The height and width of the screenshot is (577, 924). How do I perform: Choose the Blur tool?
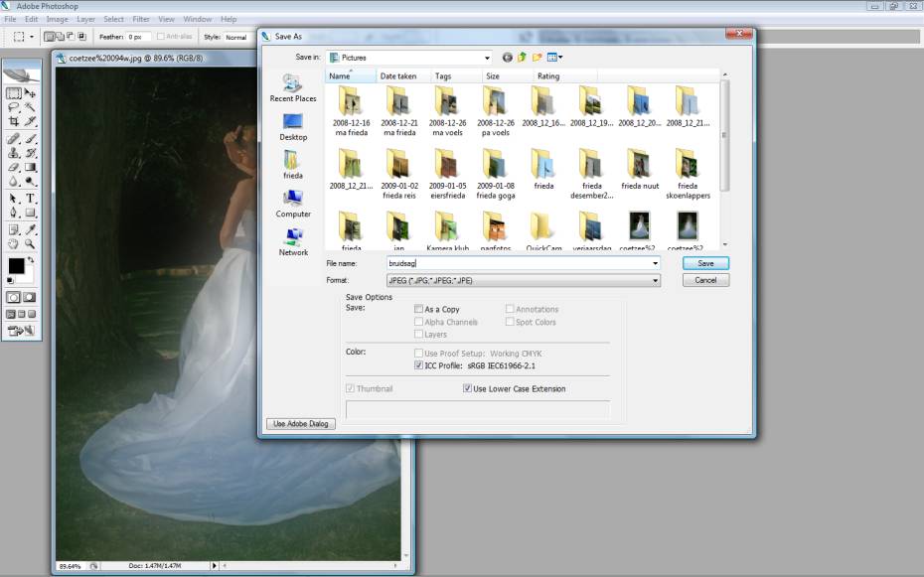[x=13, y=182]
